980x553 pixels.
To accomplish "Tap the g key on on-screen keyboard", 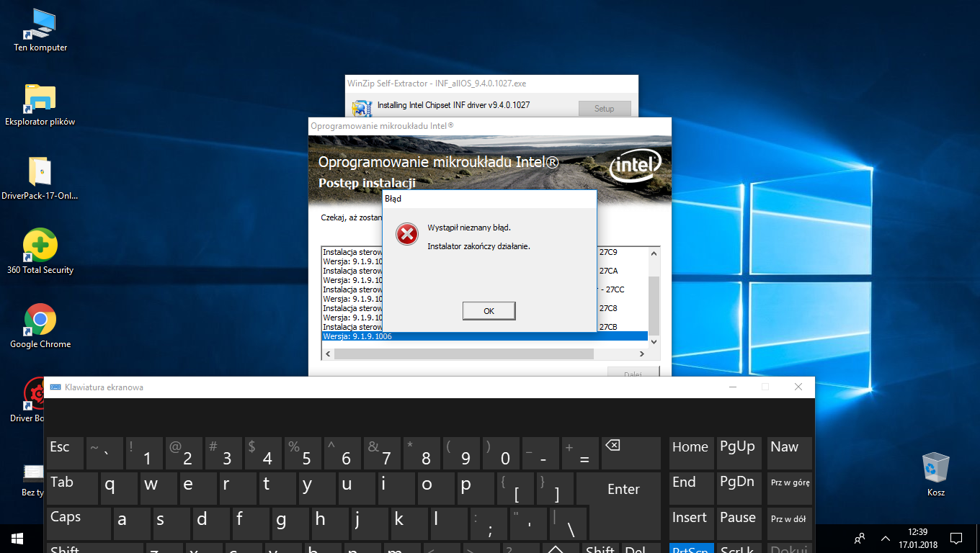I will pos(290,523).
